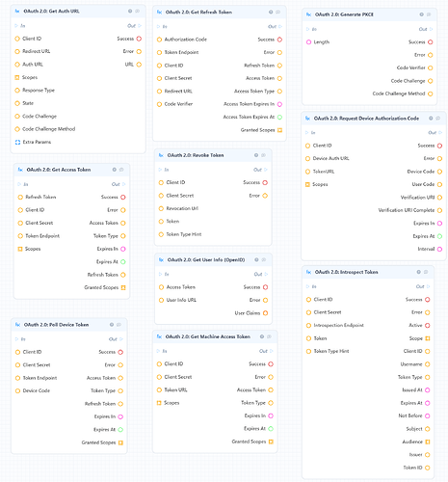Click the green Expires At pin on Poll Device Token
Image resolution: width=448 pixels, height=482 pixels.
click(120, 430)
